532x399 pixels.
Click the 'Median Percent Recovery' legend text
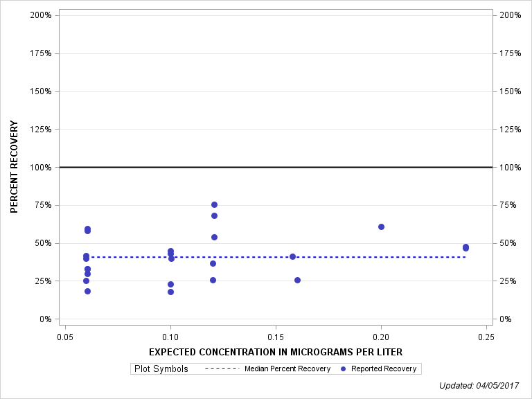(x=287, y=369)
